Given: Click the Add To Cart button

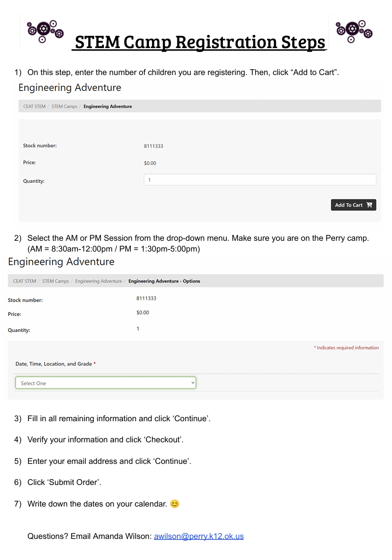Looking at the screenshot, I should point(353,205).
